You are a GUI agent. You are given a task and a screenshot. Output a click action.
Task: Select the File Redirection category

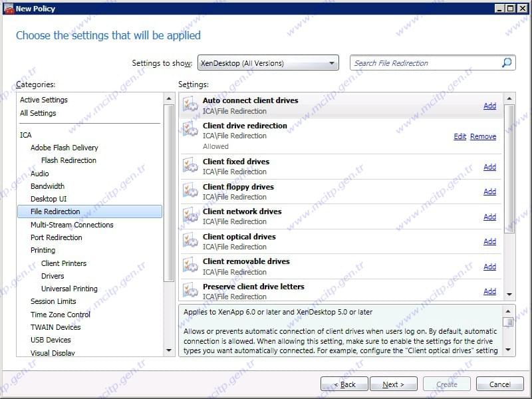point(90,211)
